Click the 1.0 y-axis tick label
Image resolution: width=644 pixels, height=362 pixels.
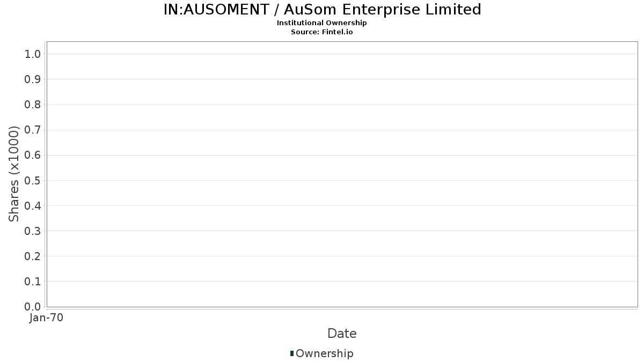pyautogui.click(x=33, y=54)
